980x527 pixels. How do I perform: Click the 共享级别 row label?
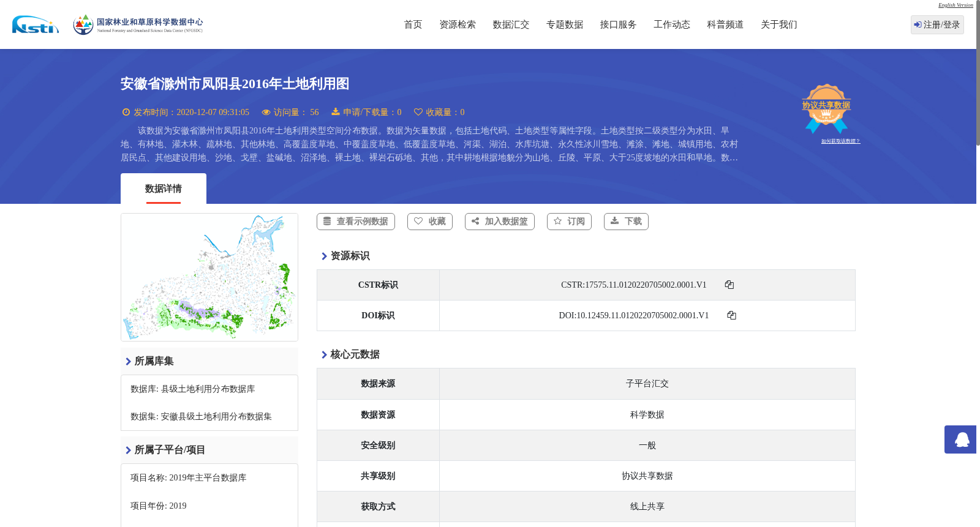[x=378, y=476]
